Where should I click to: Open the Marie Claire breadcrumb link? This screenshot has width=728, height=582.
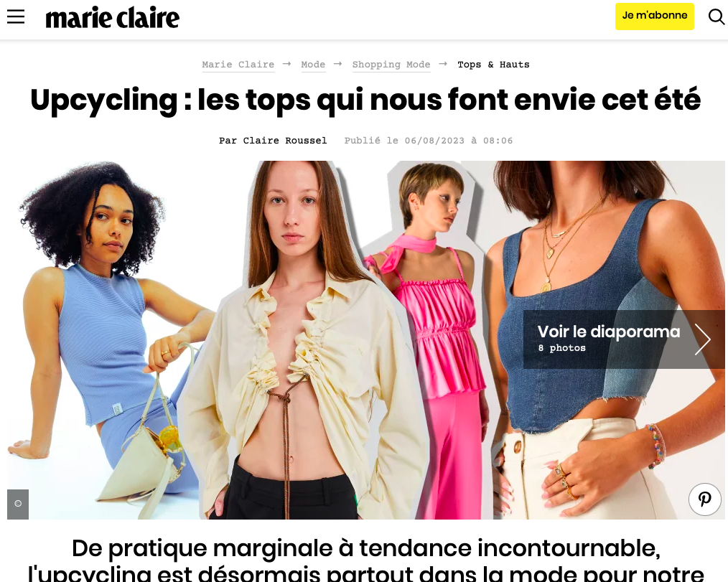click(238, 65)
